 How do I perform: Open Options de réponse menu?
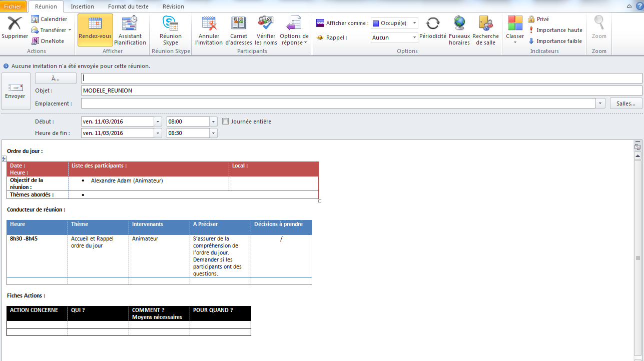[x=294, y=30]
